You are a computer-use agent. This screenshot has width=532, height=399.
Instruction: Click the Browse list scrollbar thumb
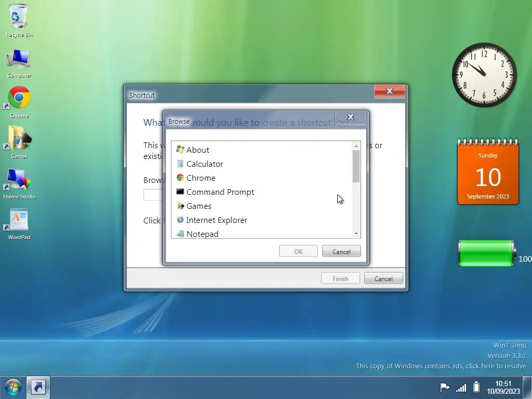tap(356, 166)
